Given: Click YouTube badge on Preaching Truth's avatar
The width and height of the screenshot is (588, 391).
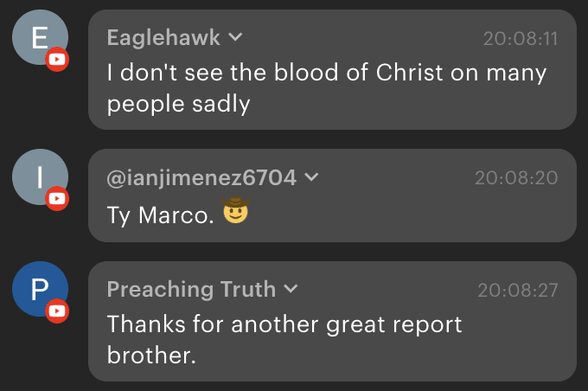Looking at the screenshot, I should tap(57, 310).
